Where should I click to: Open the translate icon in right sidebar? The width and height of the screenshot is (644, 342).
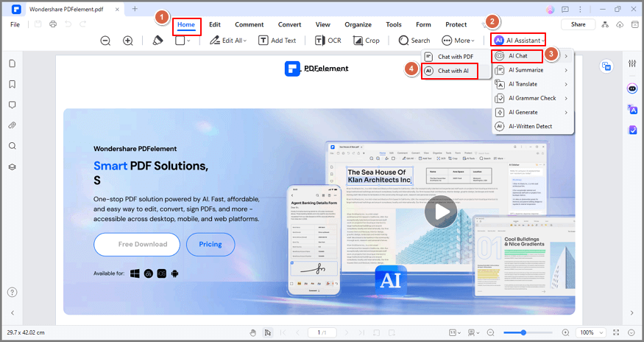tap(632, 110)
